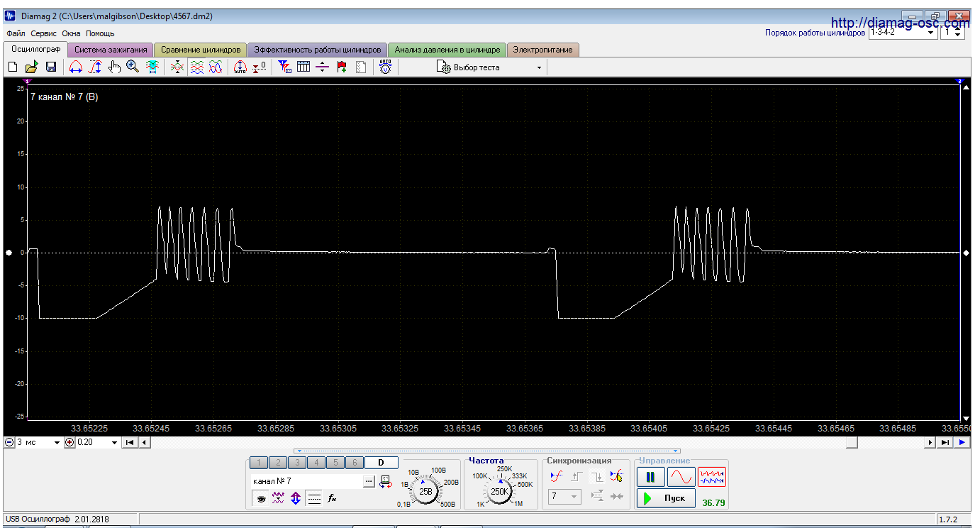Create a new file with blank page icon
The image size is (980, 528).
(x=12, y=67)
